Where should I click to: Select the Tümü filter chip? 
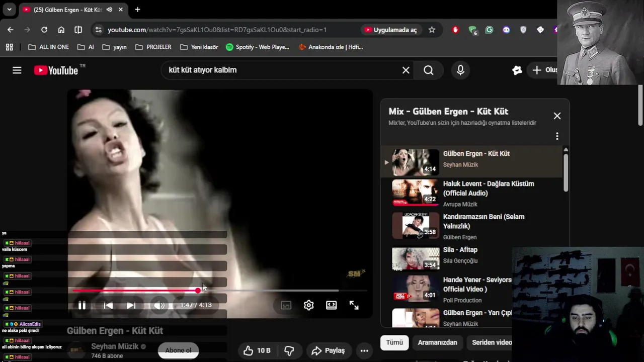(394, 342)
